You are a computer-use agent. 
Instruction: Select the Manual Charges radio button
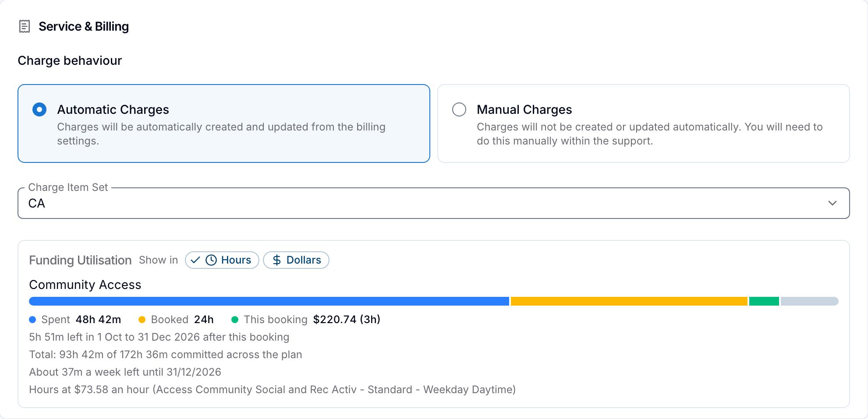coord(459,109)
